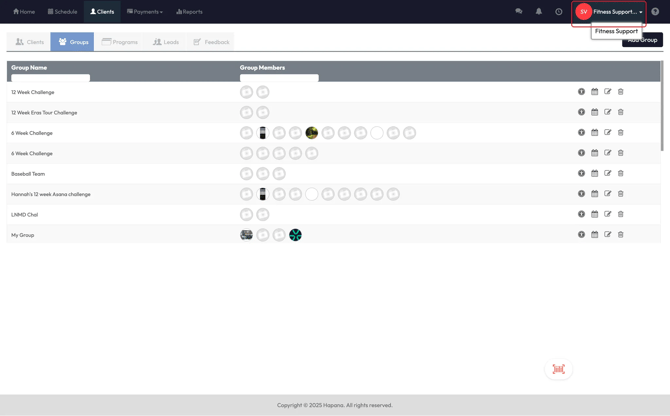Viewport: 670px width, 416px height.
Task: Open Reports from the navigation bar
Action: point(189,12)
